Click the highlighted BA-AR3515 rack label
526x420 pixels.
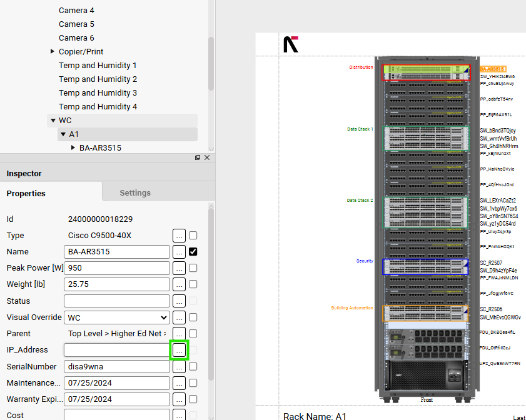pos(493,69)
